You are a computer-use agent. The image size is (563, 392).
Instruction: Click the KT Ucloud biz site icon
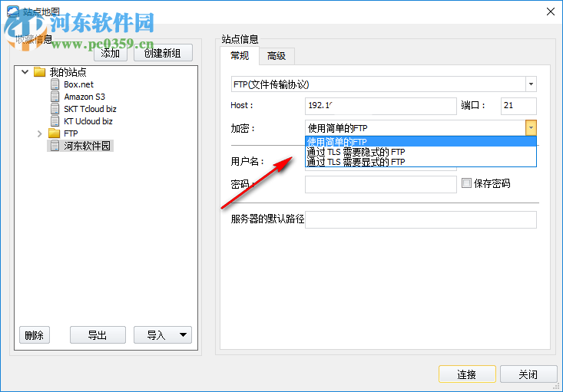tap(55, 121)
